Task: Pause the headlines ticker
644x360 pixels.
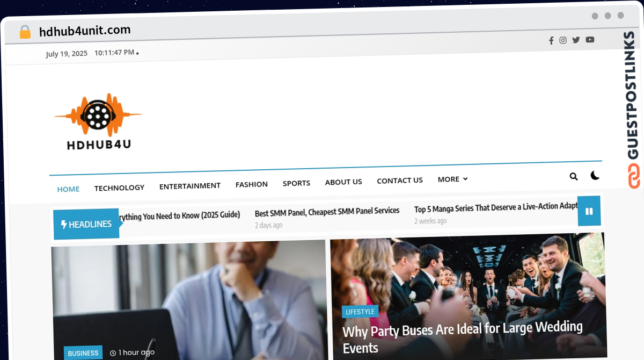Action: [x=589, y=211]
